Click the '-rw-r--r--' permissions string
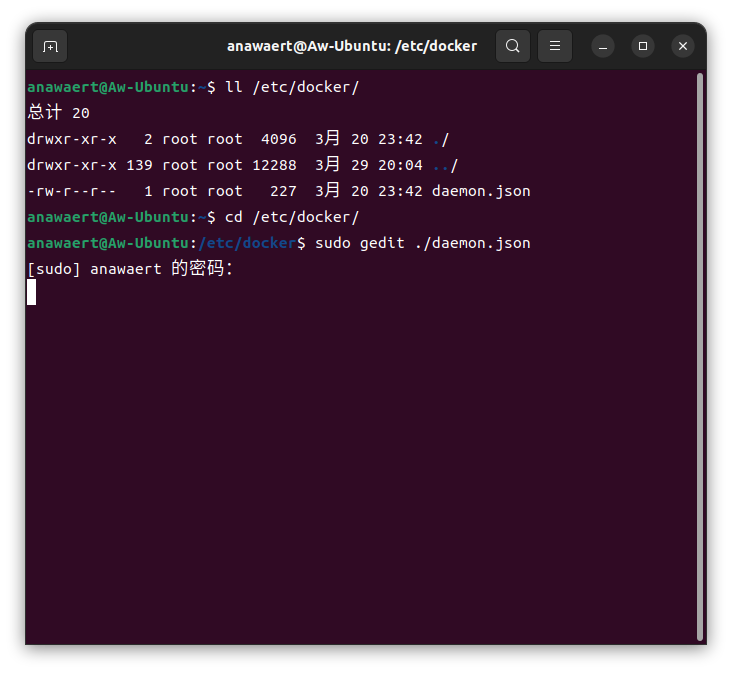The height and width of the screenshot is (673, 732). tap(72, 191)
